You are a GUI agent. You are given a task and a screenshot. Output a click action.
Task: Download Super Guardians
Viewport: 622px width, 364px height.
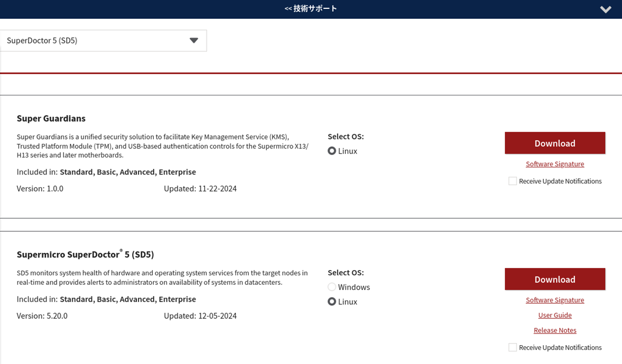[x=555, y=143]
